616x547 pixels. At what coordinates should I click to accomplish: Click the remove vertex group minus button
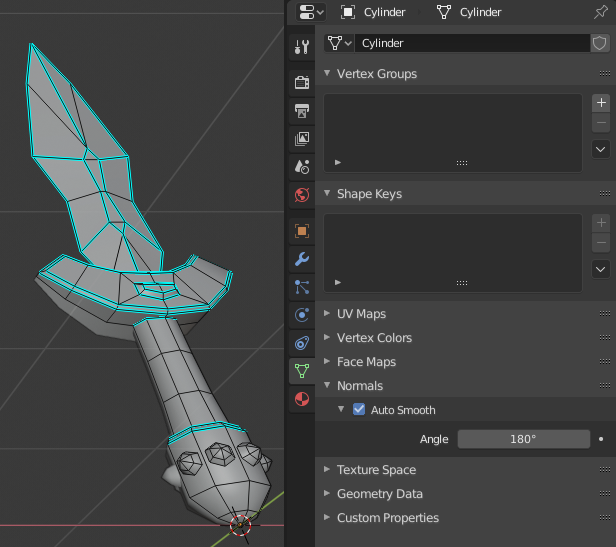(601, 123)
